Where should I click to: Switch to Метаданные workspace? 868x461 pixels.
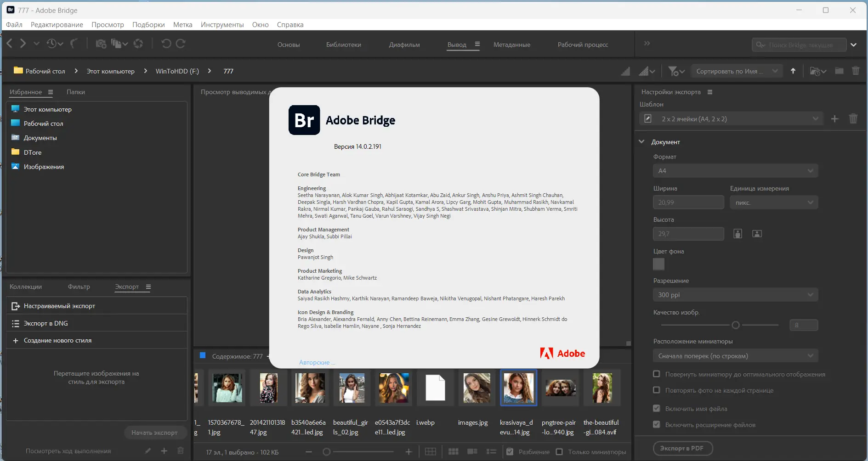[512, 45]
